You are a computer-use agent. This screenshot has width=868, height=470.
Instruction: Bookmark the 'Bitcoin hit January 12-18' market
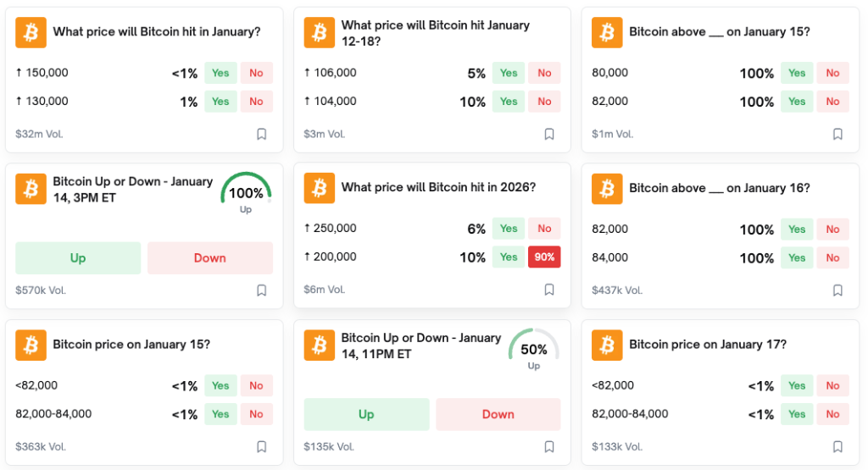tap(549, 134)
